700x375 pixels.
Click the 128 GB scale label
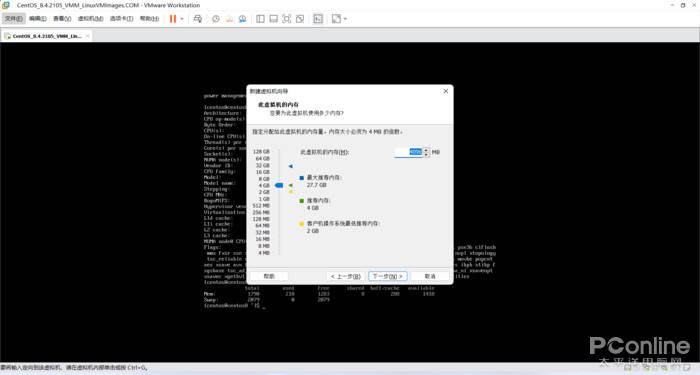(x=261, y=152)
